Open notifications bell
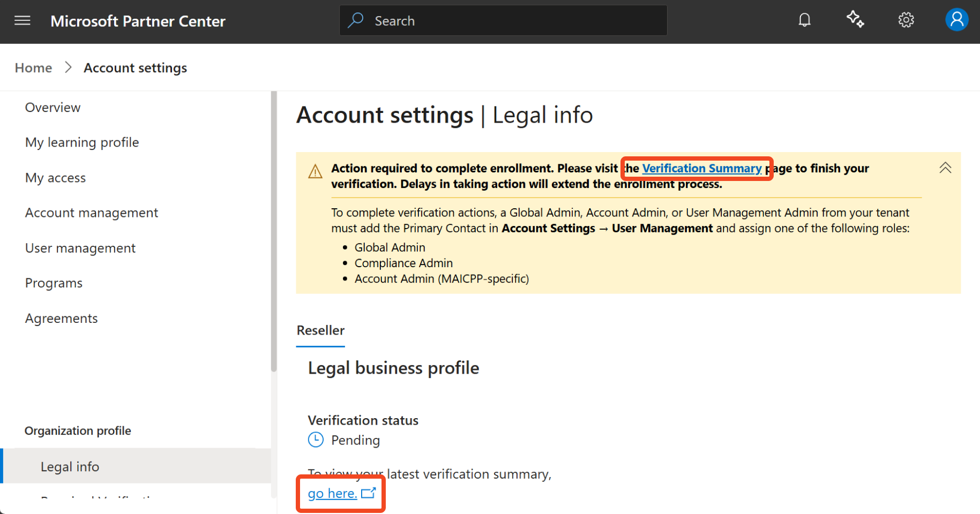This screenshot has width=980, height=514. [804, 20]
